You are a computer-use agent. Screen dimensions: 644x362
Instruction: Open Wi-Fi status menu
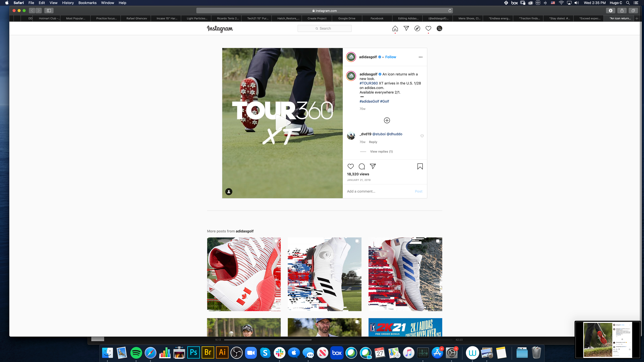coord(561,3)
